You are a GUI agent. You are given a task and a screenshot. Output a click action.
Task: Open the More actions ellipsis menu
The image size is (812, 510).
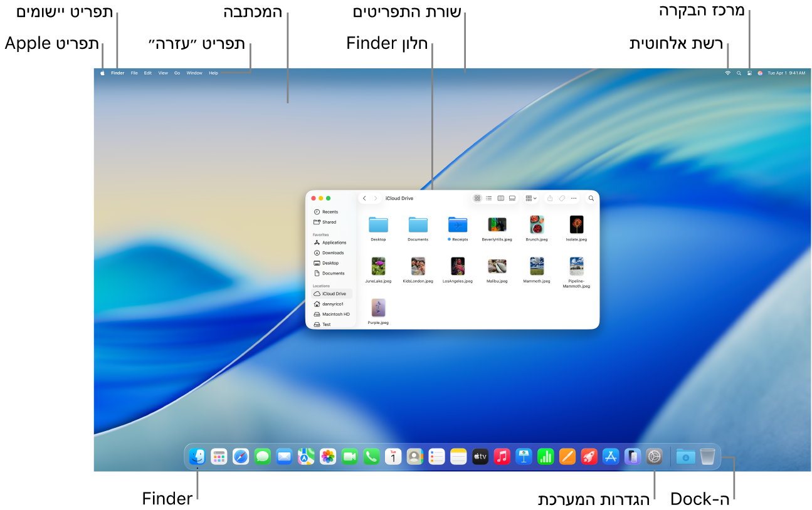coord(573,198)
